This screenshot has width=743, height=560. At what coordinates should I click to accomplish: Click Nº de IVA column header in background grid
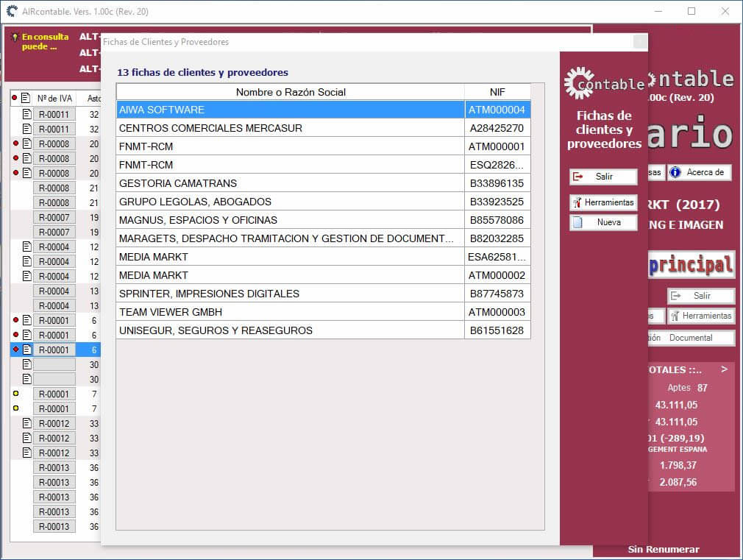point(54,98)
